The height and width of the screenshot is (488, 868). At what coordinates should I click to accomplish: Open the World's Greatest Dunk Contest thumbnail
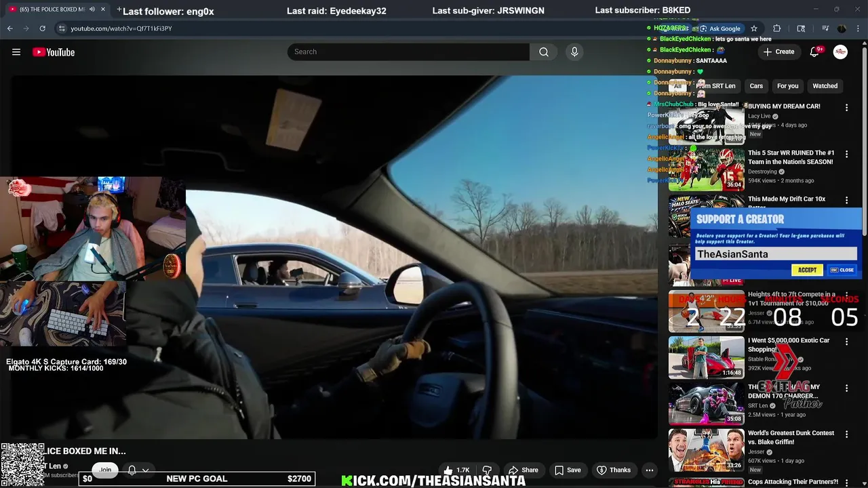coord(707,450)
